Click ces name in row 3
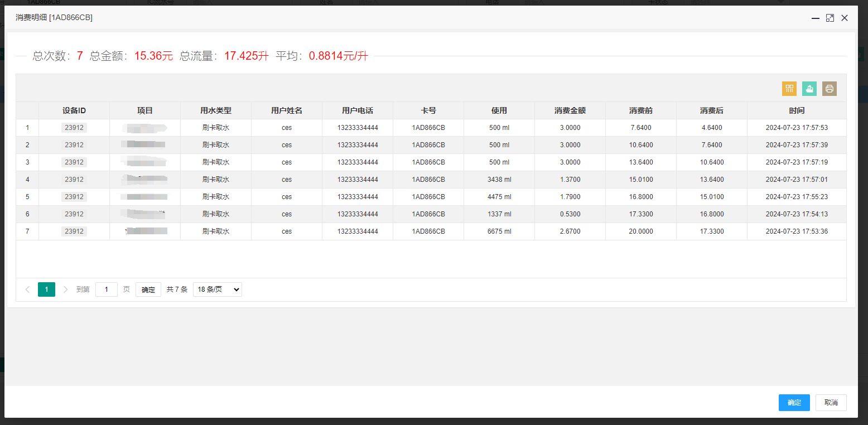This screenshot has height=425, width=868. point(287,162)
